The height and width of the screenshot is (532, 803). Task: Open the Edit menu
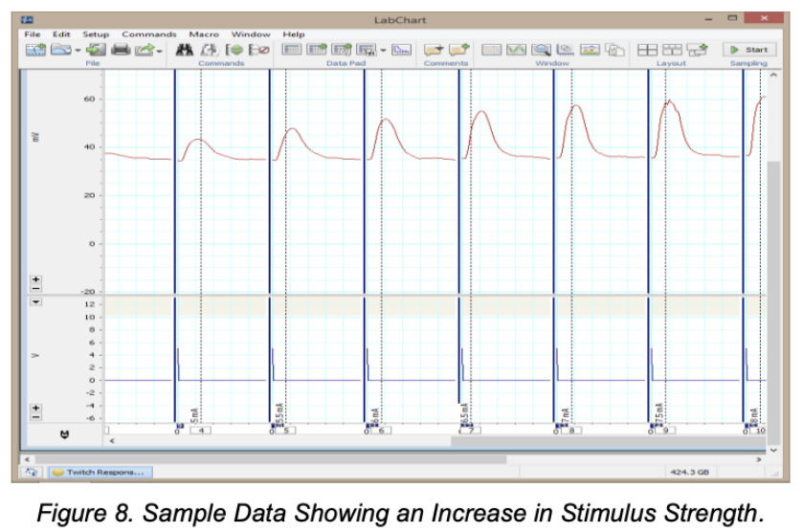coord(61,34)
